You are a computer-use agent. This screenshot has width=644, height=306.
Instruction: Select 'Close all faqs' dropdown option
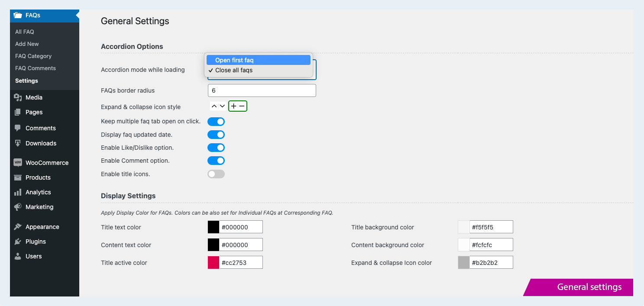[259, 70]
